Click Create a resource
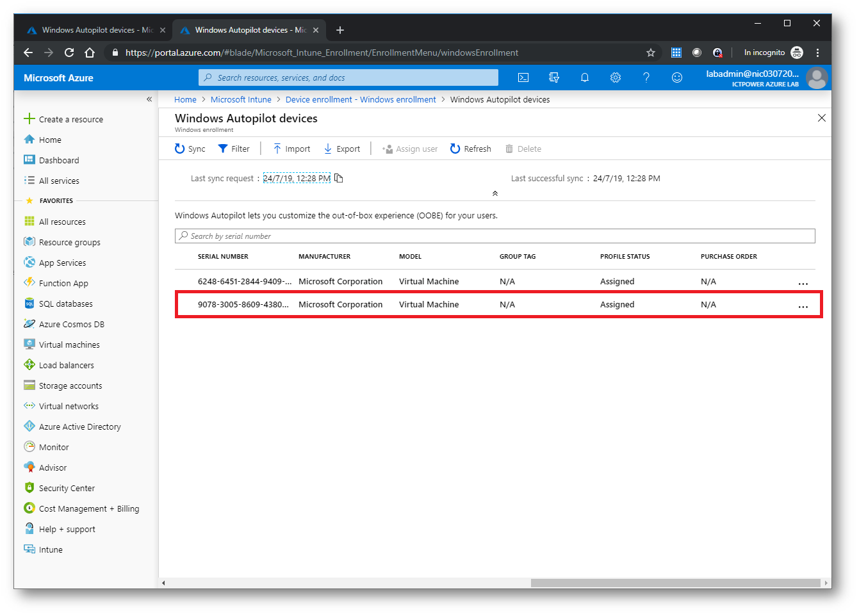 point(63,119)
